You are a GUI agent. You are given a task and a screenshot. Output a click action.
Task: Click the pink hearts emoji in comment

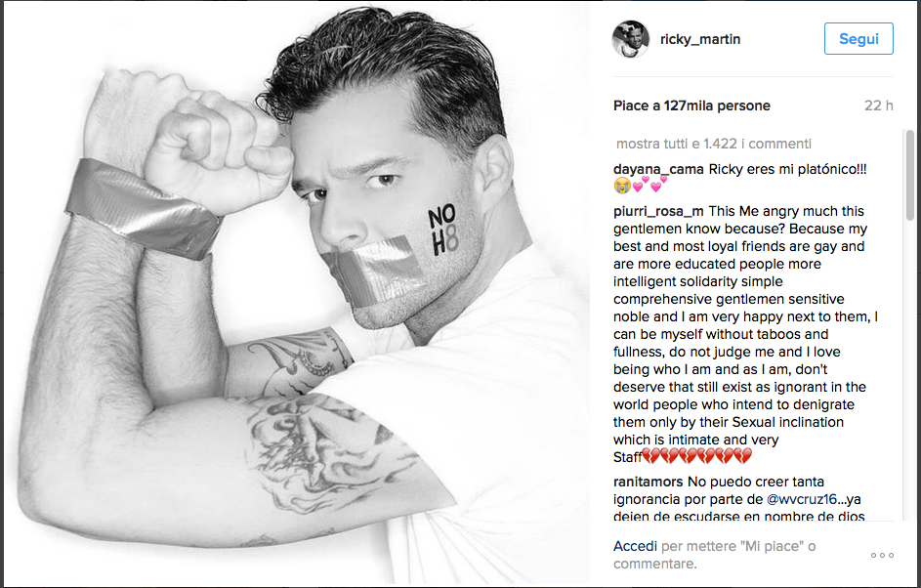[x=649, y=185]
